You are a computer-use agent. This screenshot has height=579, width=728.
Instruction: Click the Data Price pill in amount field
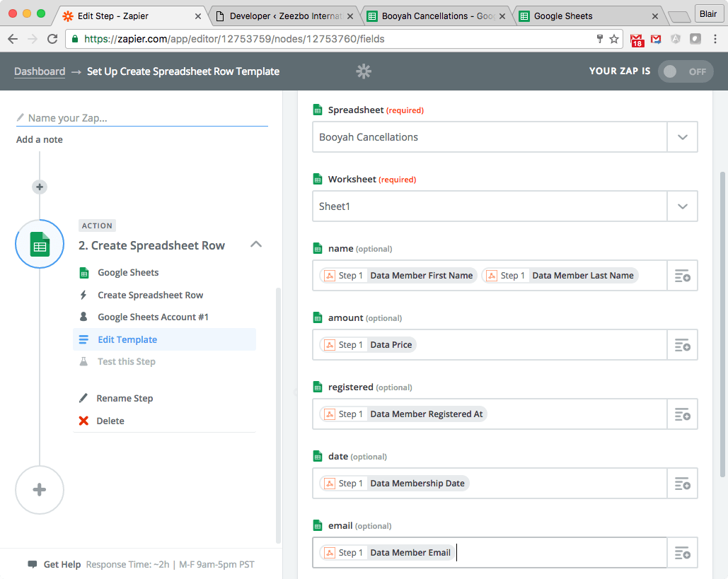368,345
